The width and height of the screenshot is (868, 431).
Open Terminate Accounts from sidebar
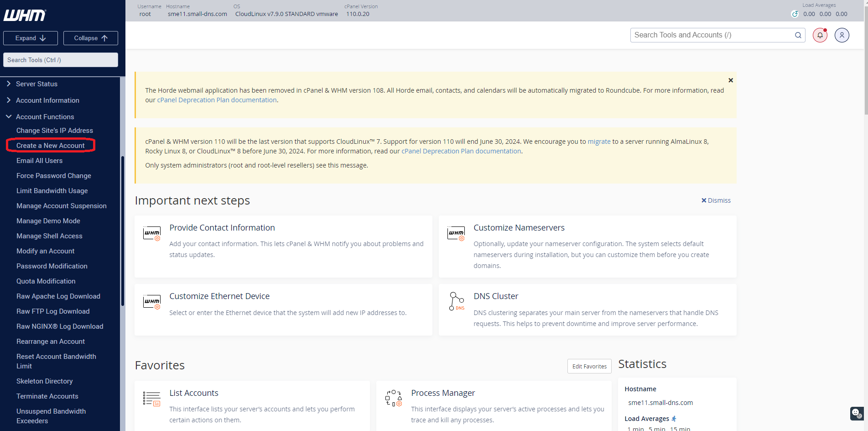(x=47, y=396)
